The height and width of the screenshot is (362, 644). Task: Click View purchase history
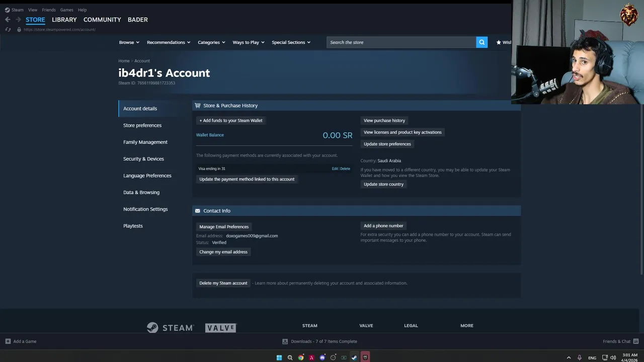click(x=384, y=121)
